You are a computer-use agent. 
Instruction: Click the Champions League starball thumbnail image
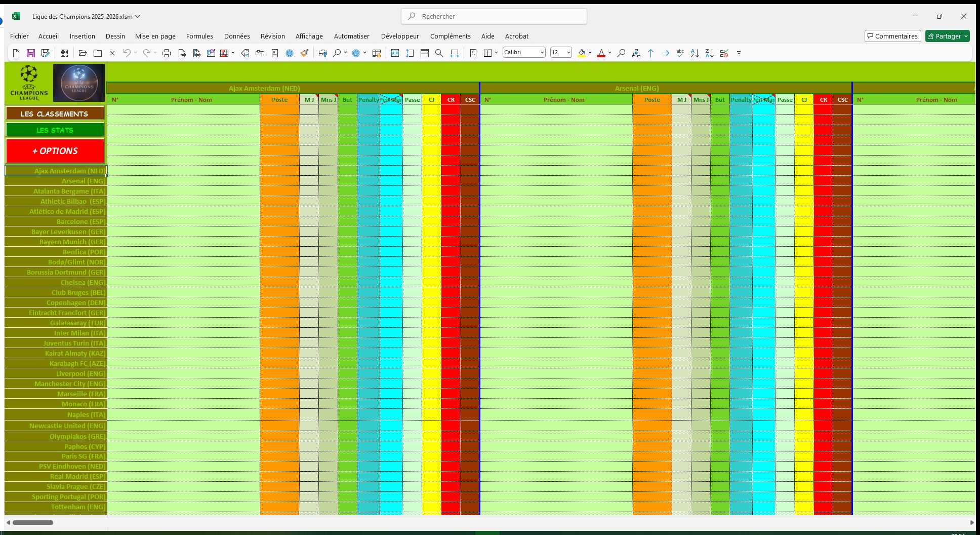[x=79, y=82]
